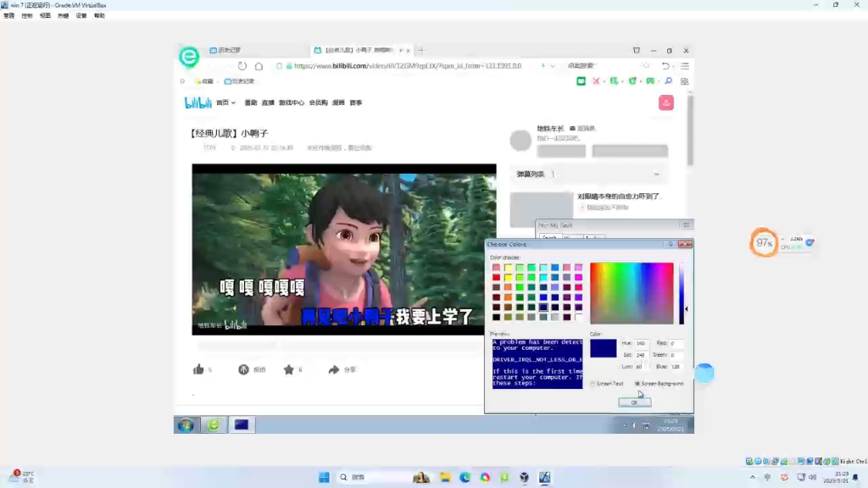
Task: Click the VirtualBox icon on host taskbar
Action: coord(524,477)
